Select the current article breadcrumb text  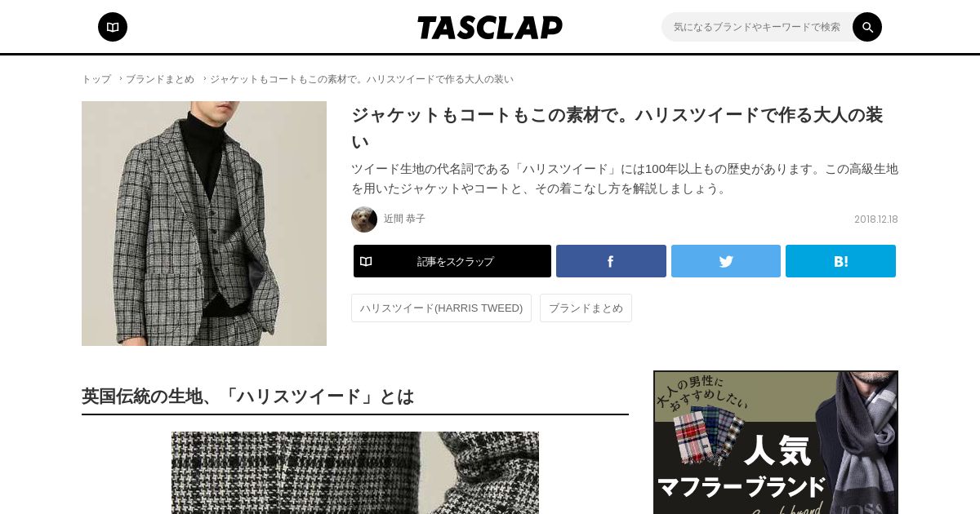[362, 79]
